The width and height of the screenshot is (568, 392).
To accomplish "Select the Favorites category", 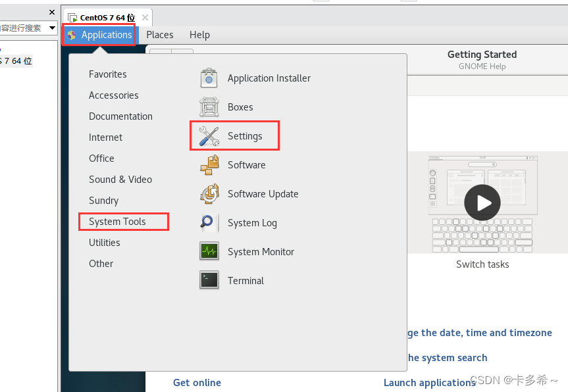I will click(x=107, y=74).
